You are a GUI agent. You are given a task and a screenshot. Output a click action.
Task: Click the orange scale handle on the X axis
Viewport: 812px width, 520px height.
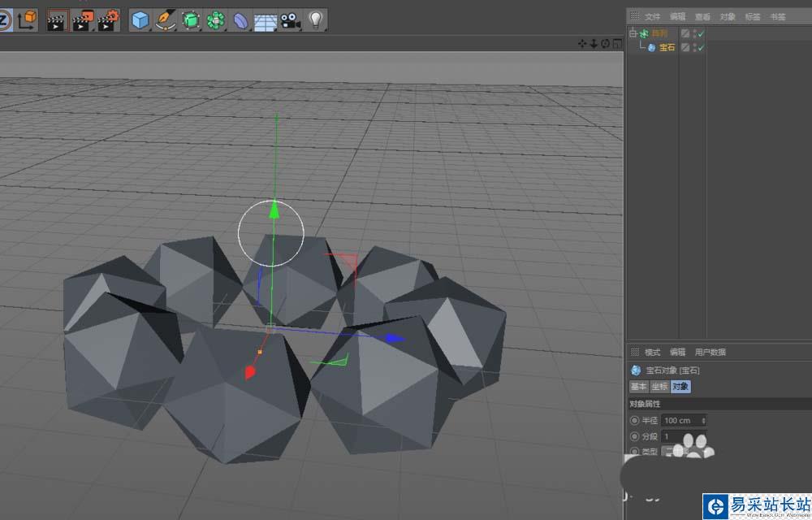tap(260, 352)
